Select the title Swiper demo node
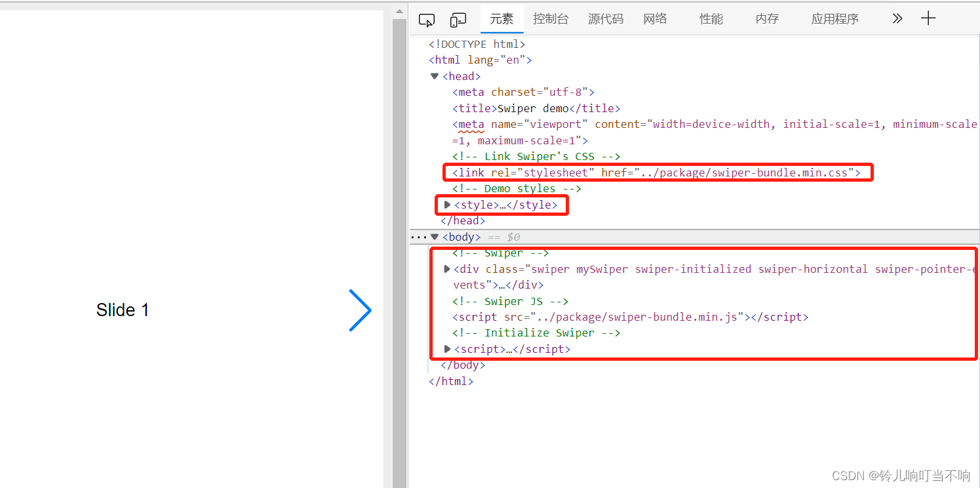Image resolution: width=980 pixels, height=488 pixels. click(x=536, y=108)
